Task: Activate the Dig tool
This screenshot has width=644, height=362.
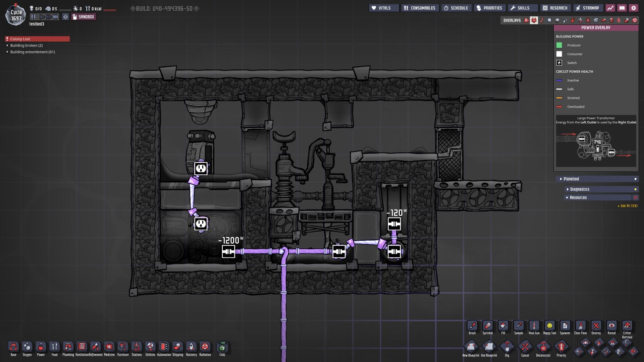Action: (x=507, y=348)
